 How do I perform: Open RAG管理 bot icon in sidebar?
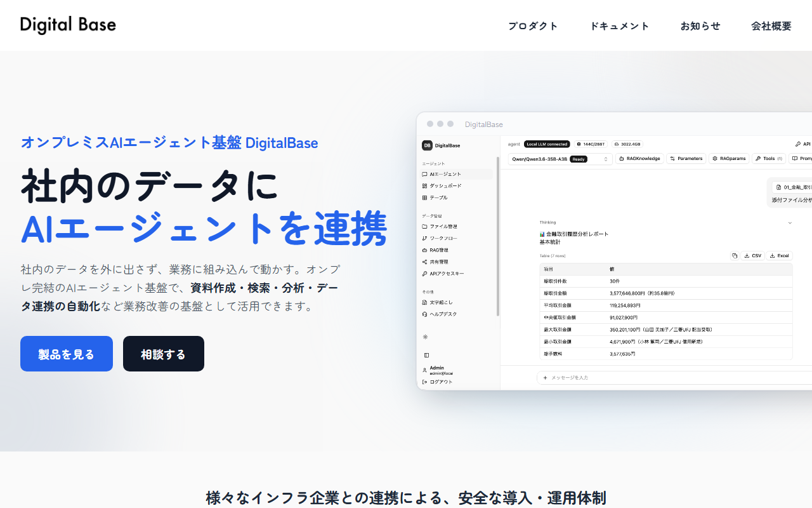tap(424, 250)
